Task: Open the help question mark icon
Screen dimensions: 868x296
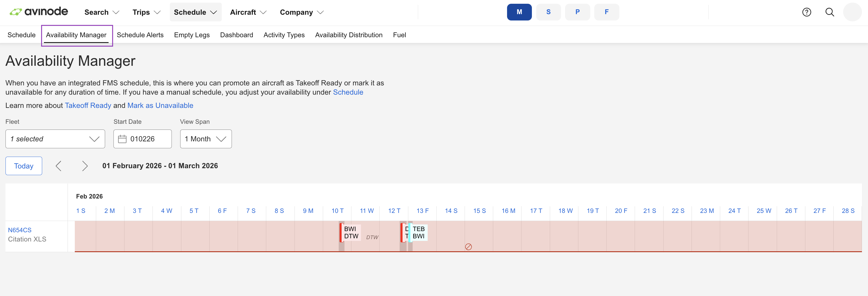Action: tap(807, 12)
